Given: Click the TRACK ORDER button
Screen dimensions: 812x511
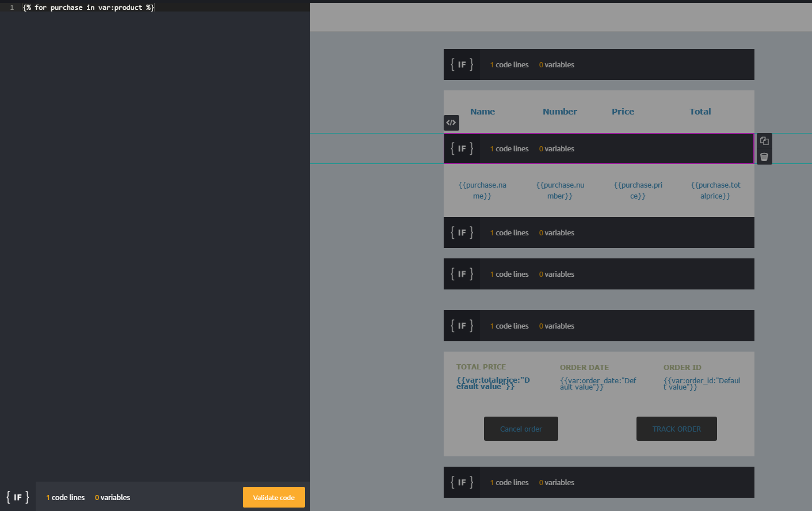Looking at the screenshot, I should [676, 429].
